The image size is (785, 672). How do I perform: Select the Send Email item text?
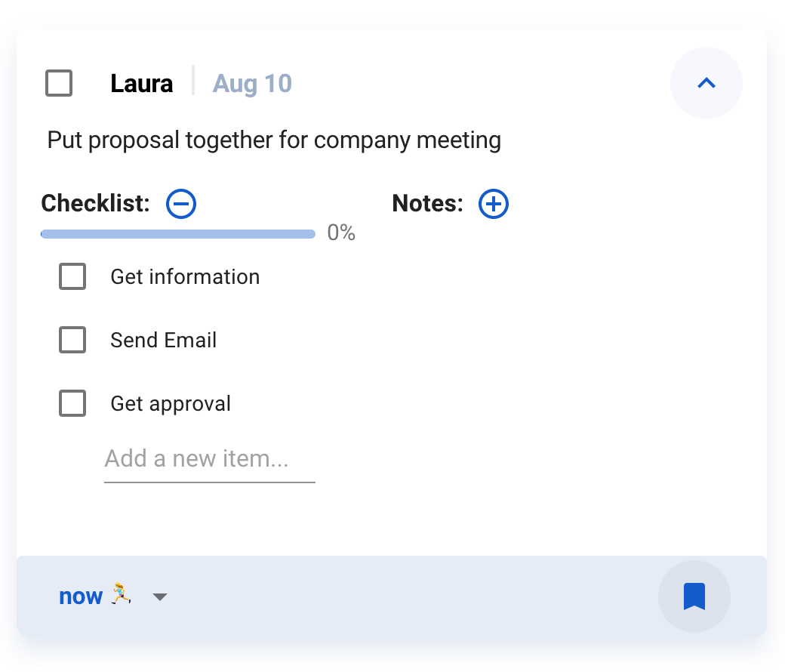pyautogui.click(x=164, y=341)
